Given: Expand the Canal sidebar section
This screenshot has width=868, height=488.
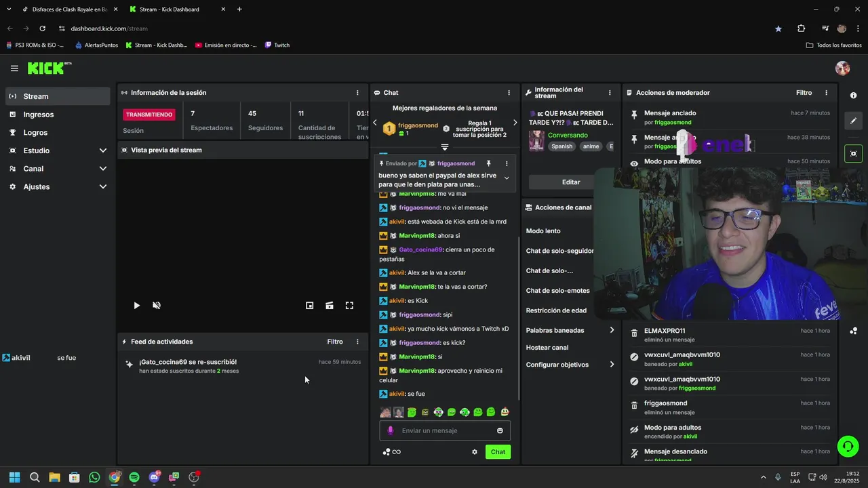Looking at the screenshot, I should (58, 169).
